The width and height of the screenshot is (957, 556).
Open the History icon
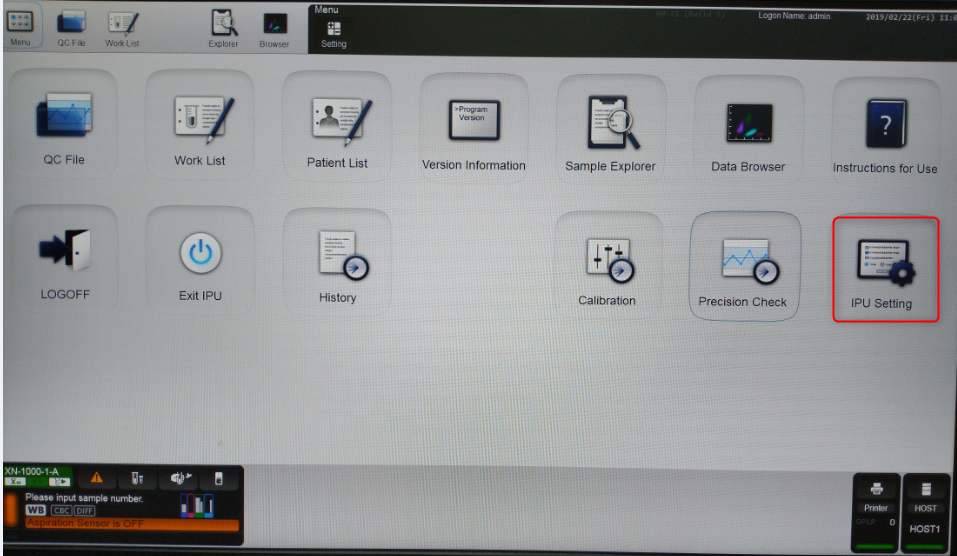(338, 258)
